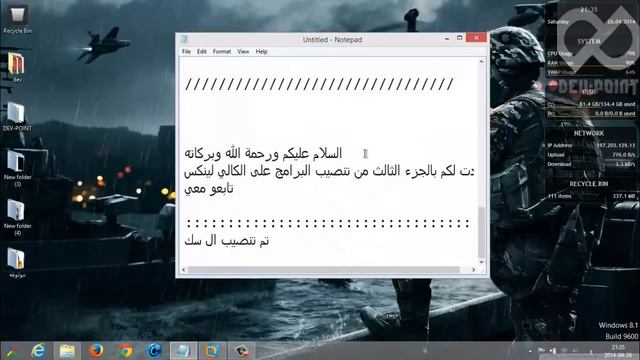Image resolution: width=640 pixels, height=360 pixels.
Task: Click the IP Address row in widget
Action: click(x=591, y=145)
